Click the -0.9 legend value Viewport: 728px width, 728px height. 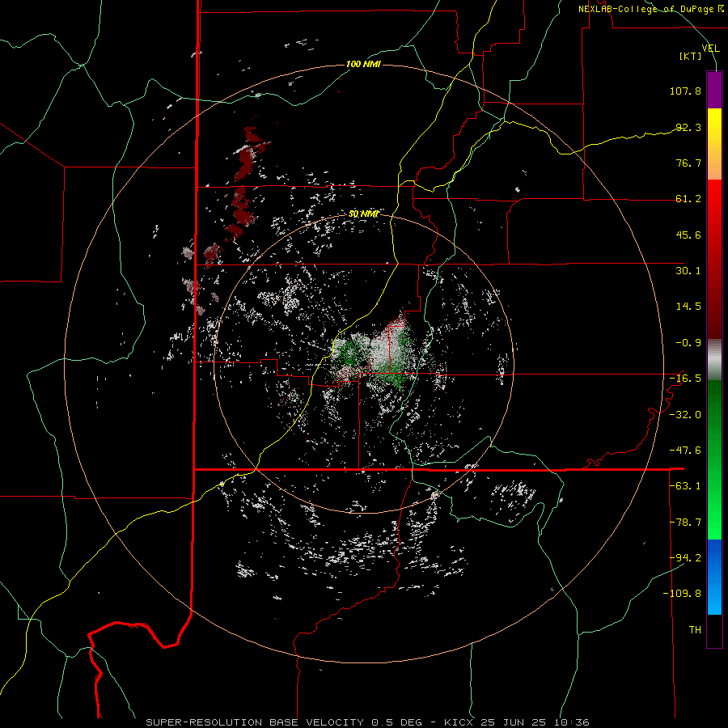688,343
